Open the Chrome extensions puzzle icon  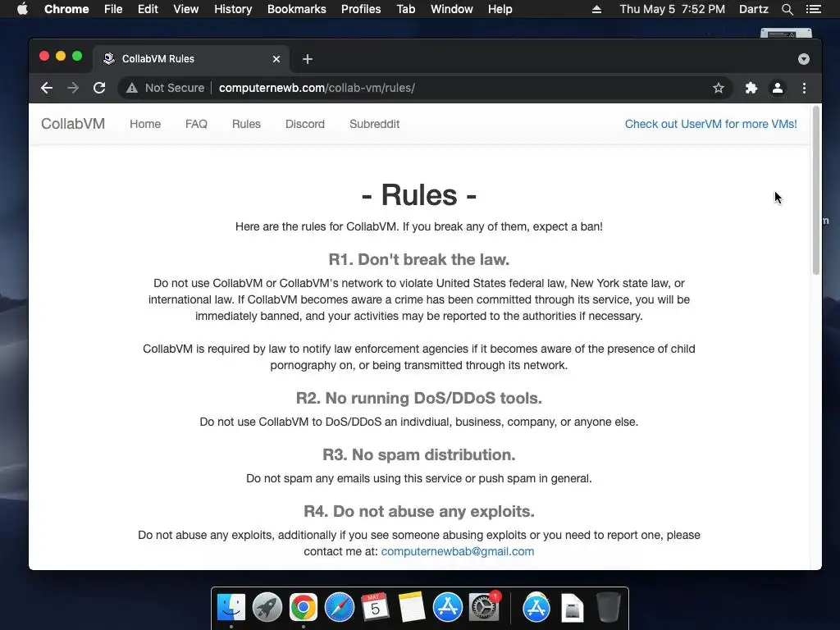coord(751,88)
